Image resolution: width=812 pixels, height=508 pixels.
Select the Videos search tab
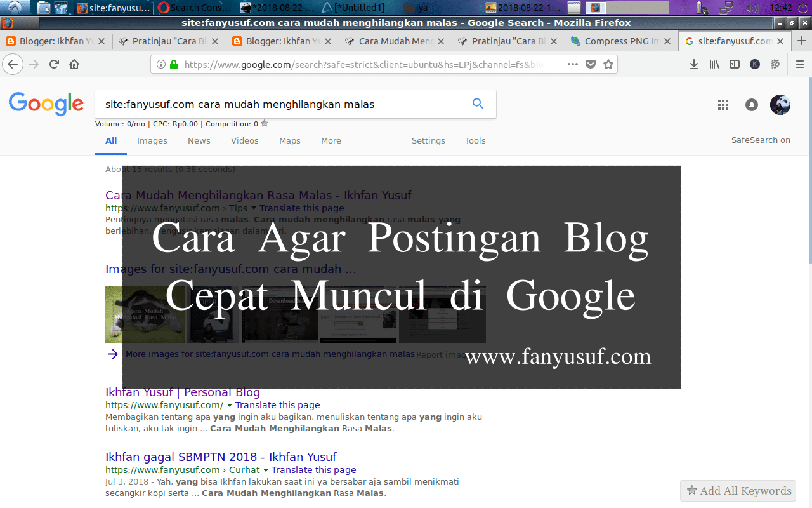[245, 141]
